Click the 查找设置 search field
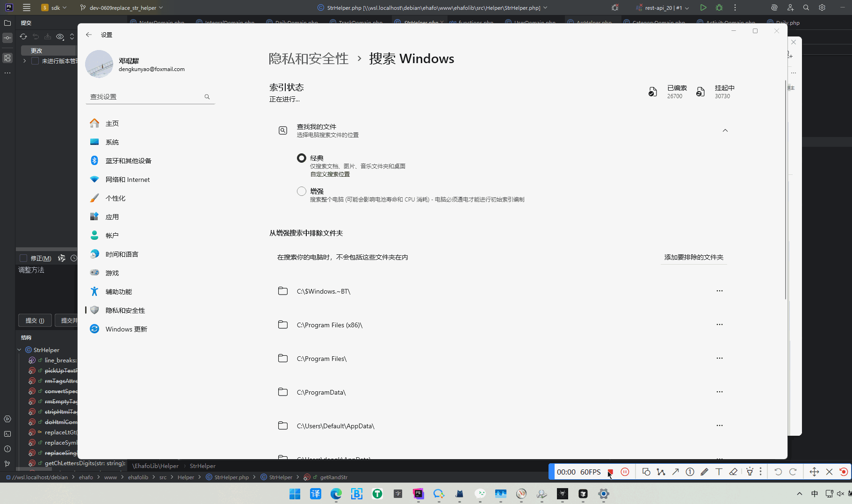The image size is (852, 504). pyautogui.click(x=145, y=96)
